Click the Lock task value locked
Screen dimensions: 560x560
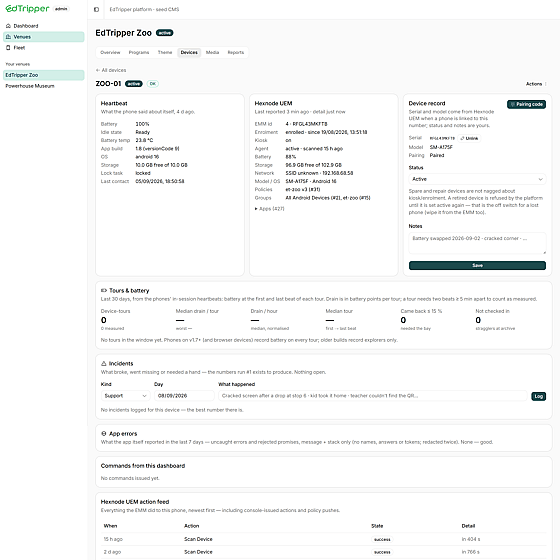click(143, 173)
